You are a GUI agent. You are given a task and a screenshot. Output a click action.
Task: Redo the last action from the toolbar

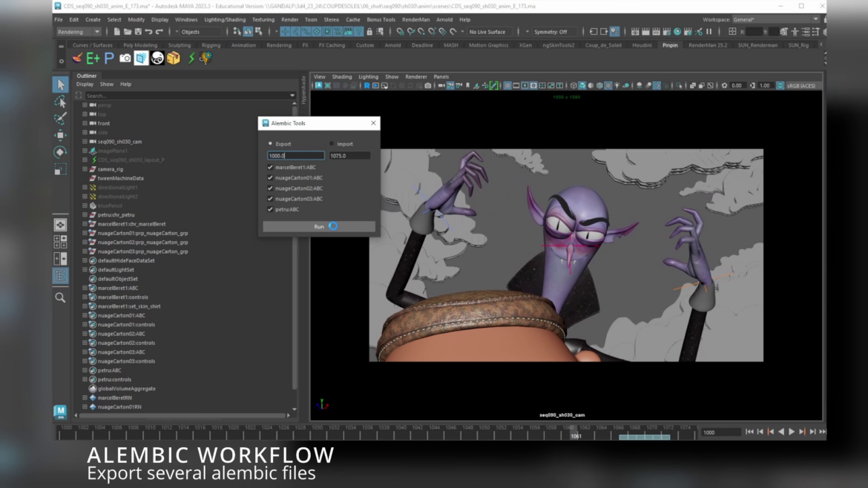(160, 32)
